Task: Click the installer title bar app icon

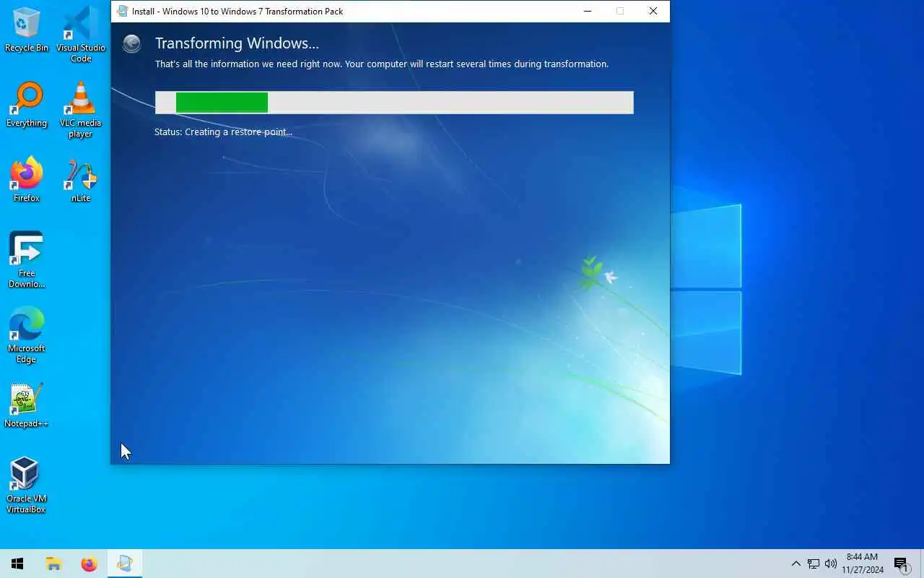Action: point(122,11)
